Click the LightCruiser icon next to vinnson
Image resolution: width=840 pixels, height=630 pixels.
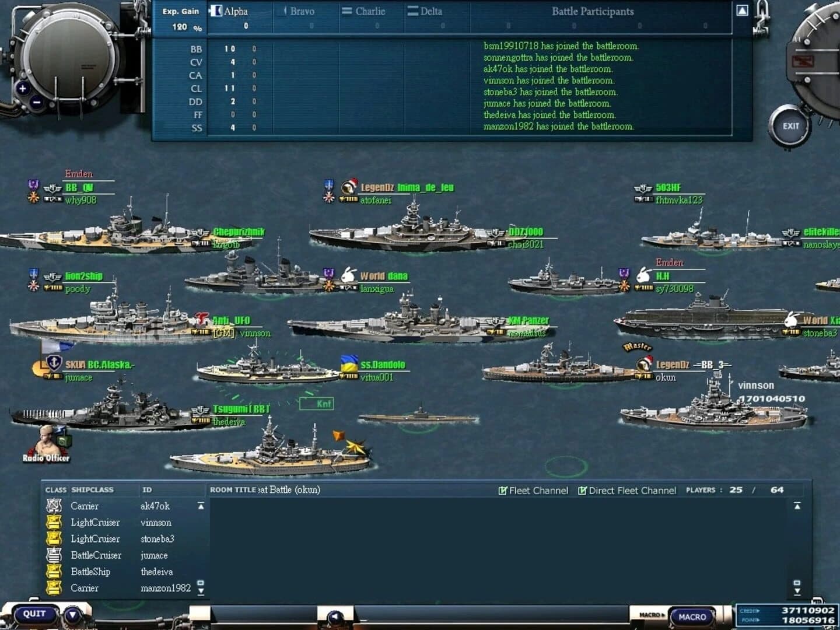point(54,523)
